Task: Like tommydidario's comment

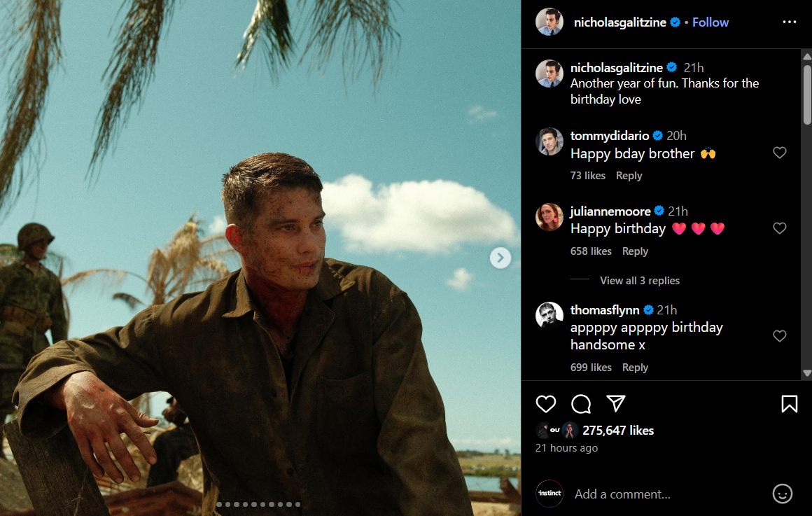Action: pos(780,153)
